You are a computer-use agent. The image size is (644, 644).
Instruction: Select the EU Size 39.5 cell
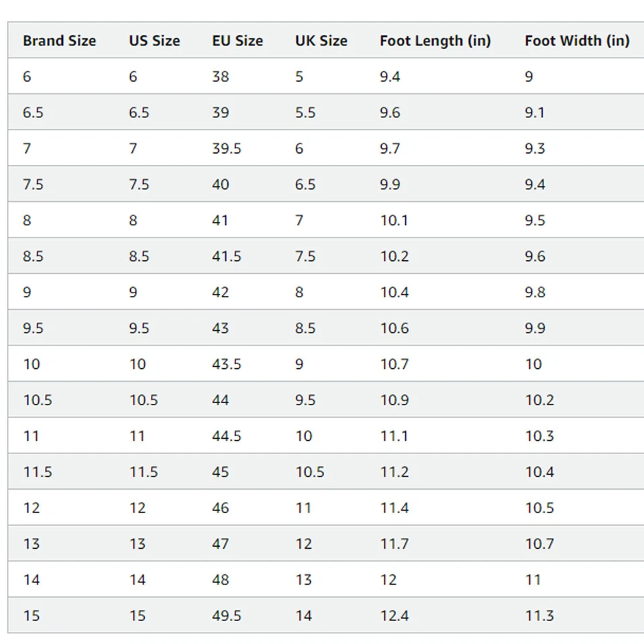227,148
